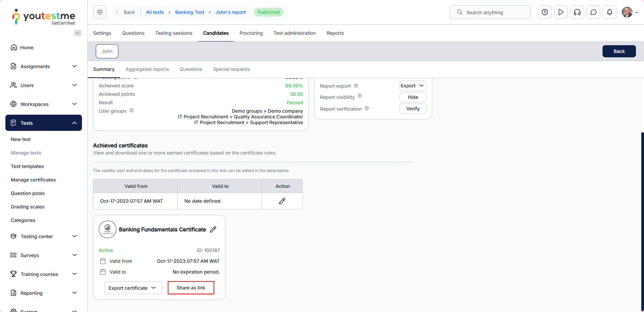Image resolution: width=644 pixels, height=312 pixels.
Task: Click pencil icon in certificate validity table
Action: [282, 201]
